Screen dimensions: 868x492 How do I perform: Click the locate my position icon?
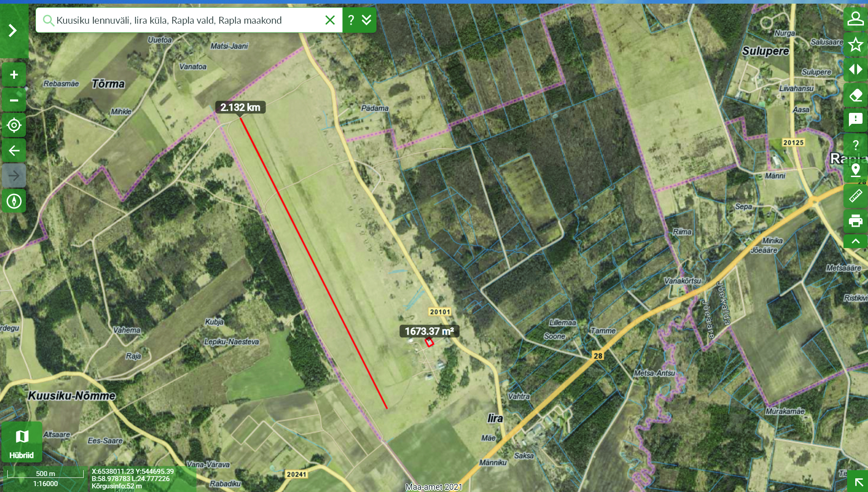pyautogui.click(x=14, y=125)
